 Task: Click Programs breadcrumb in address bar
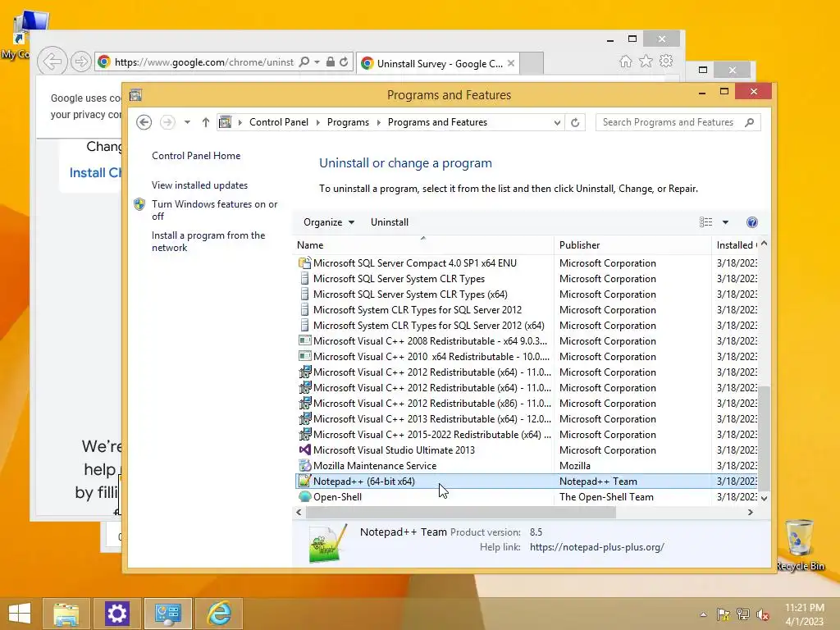pos(348,123)
